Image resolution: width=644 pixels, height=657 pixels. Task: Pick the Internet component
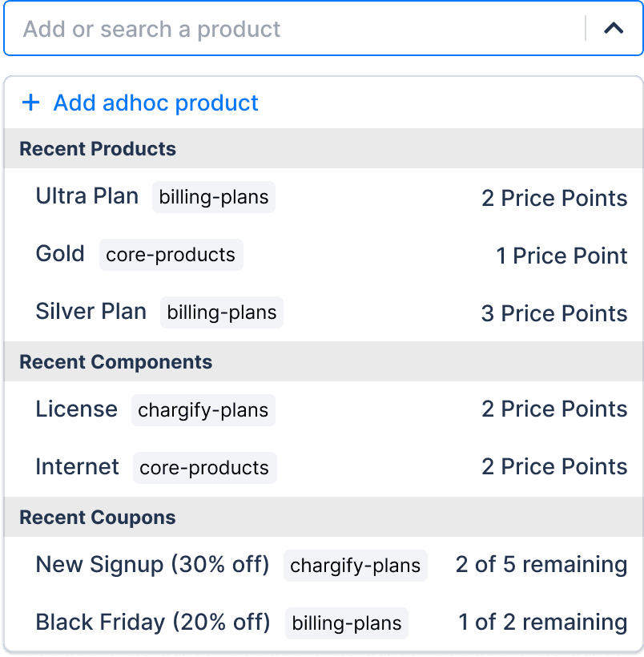click(x=78, y=467)
